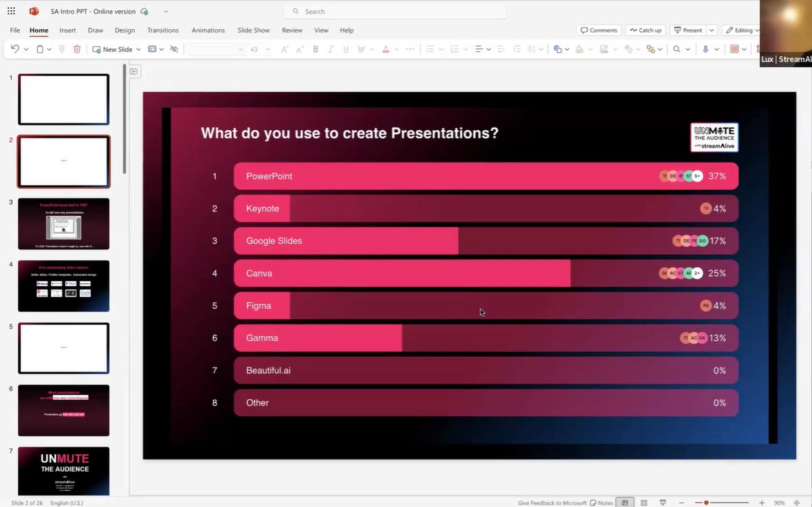Open the Microsoft 365 app launcher grid
Screen dimensions: 812x507
12,11
